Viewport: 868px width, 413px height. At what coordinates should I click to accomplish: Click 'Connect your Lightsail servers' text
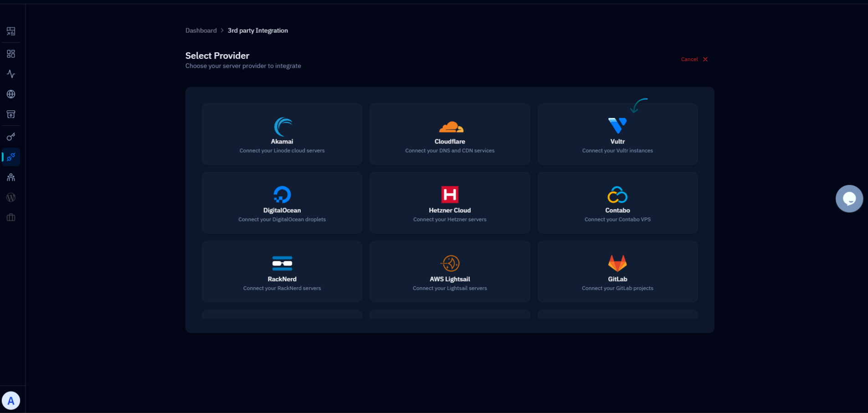tap(450, 288)
